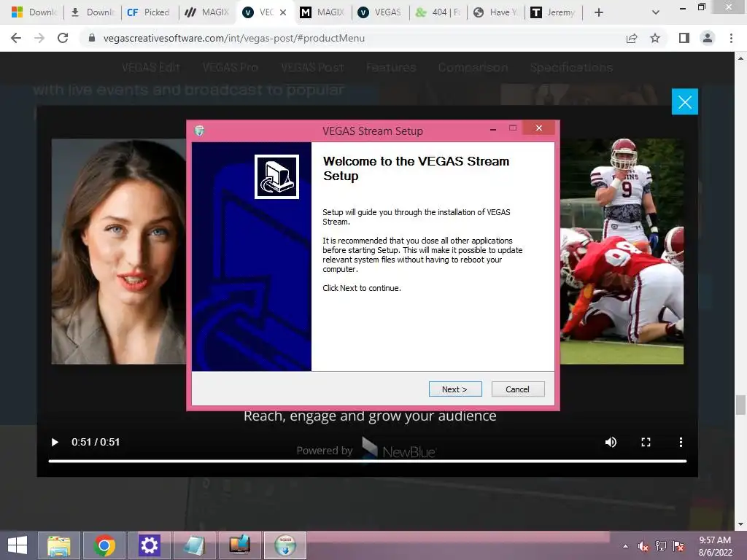Open a new tab with plus button
This screenshot has height=560, width=747.
tap(599, 12)
